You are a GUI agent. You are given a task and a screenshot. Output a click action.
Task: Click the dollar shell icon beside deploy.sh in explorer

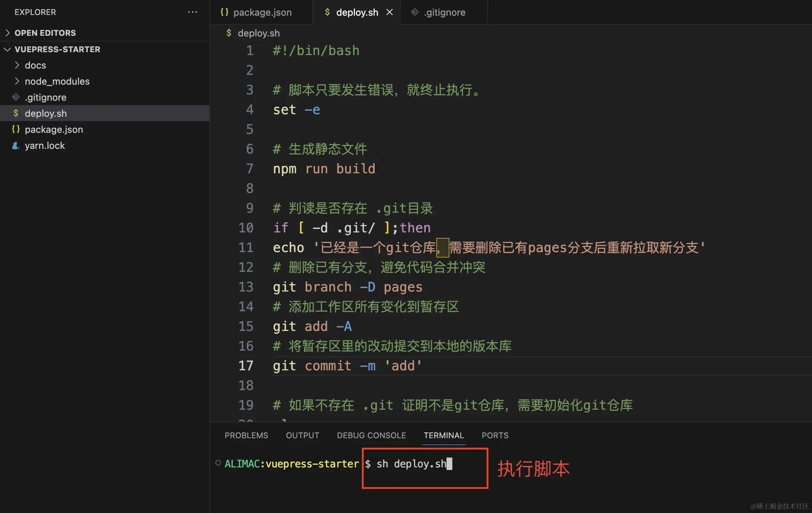[x=16, y=113]
